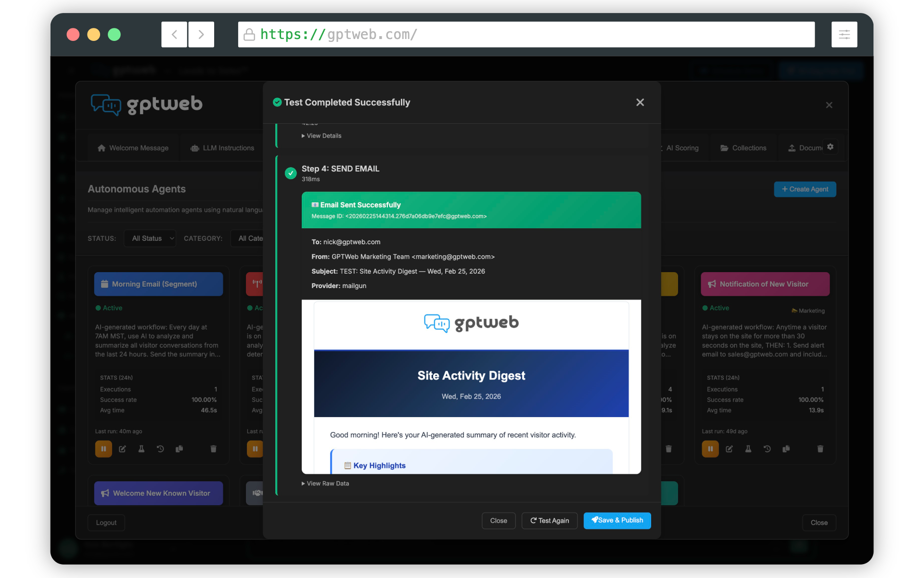Edit the Notification of New Visitor agent
This screenshot has width=924, height=578.
pyautogui.click(x=730, y=449)
